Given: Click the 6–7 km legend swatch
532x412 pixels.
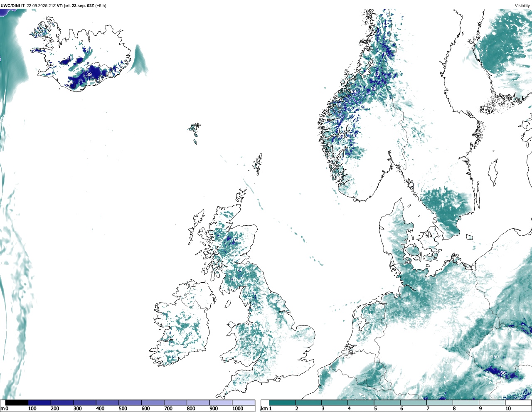Looking at the screenshot, I should coord(413,402).
